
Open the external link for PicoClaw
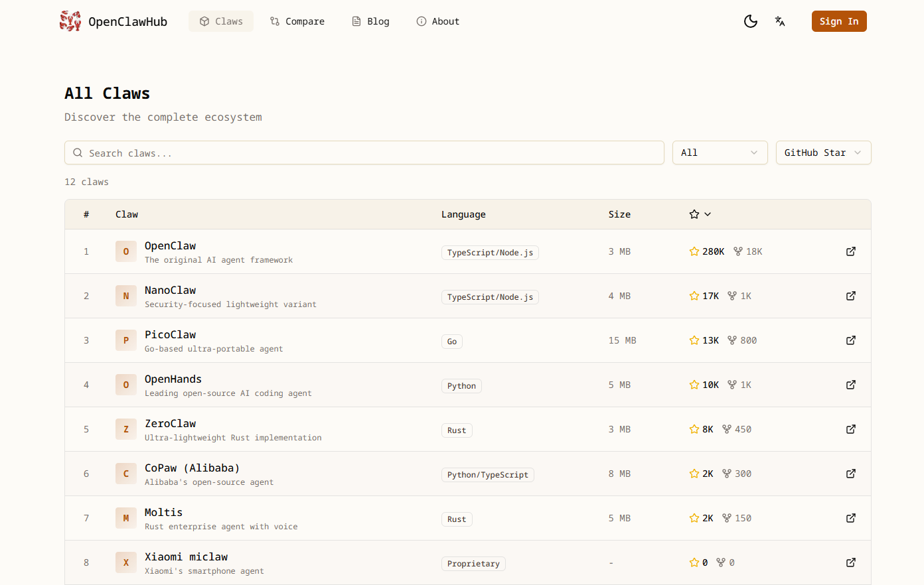[851, 340]
